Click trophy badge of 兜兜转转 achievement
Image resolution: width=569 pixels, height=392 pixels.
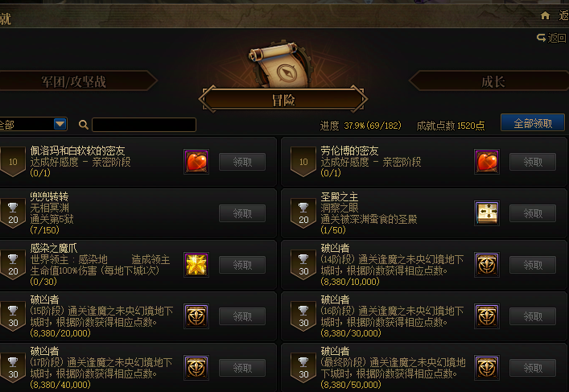pos(13,213)
